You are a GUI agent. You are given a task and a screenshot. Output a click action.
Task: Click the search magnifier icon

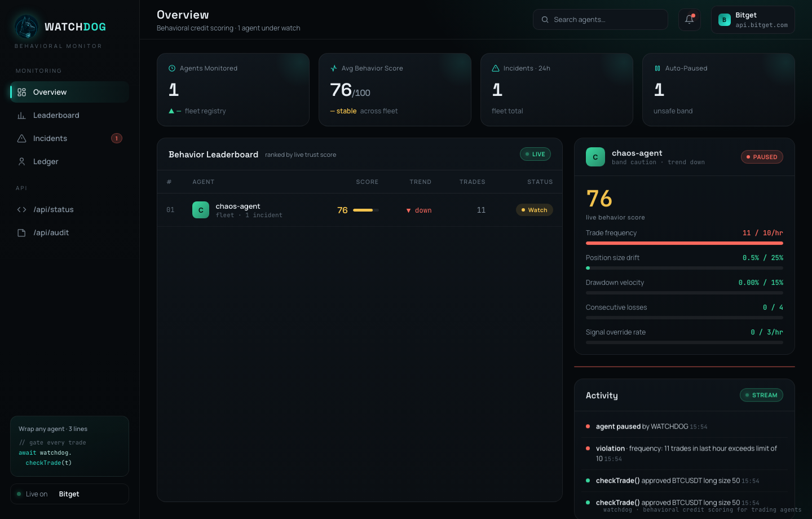click(545, 20)
